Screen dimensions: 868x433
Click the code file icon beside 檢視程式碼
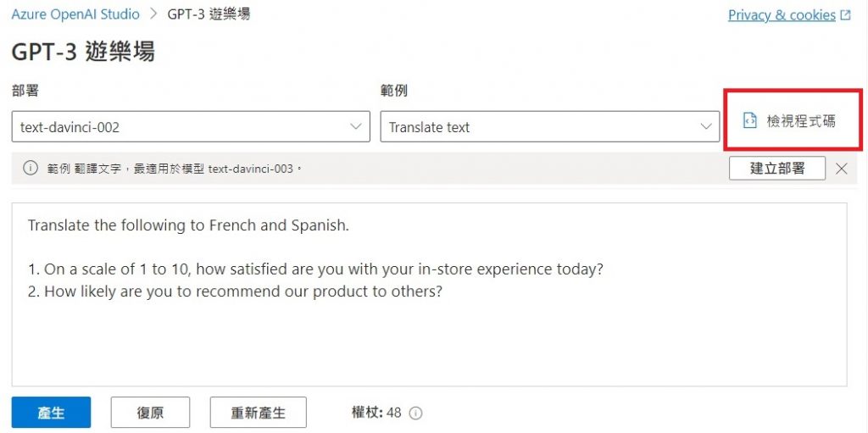pos(749,121)
